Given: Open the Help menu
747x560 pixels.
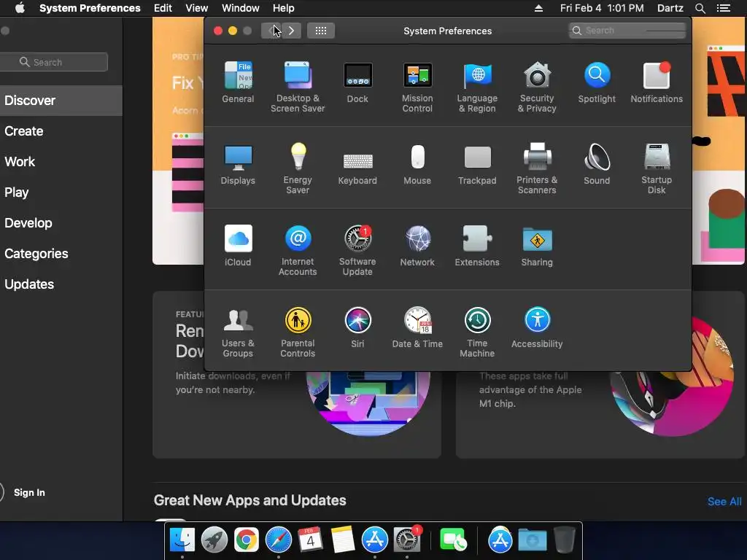Looking at the screenshot, I should coord(284,8).
